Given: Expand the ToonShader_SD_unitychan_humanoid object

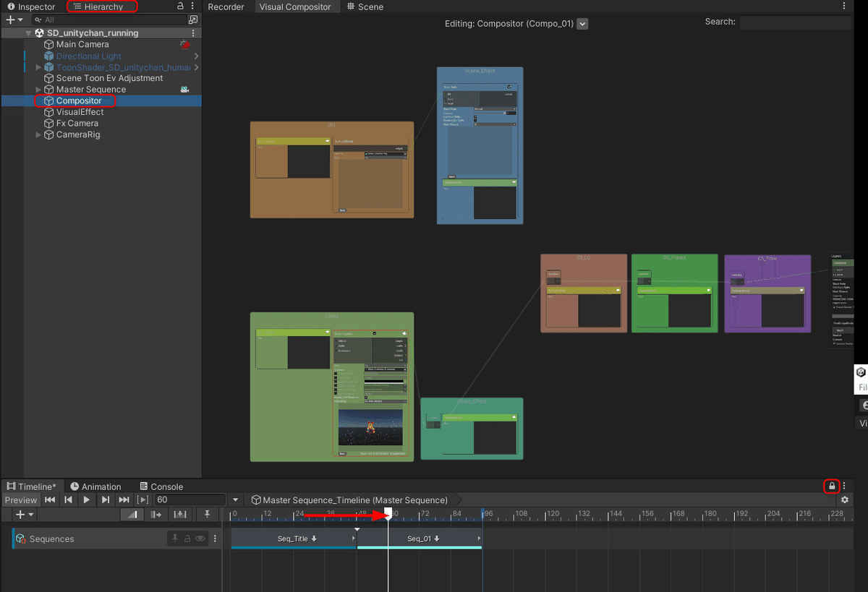Looking at the screenshot, I should pos(38,67).
